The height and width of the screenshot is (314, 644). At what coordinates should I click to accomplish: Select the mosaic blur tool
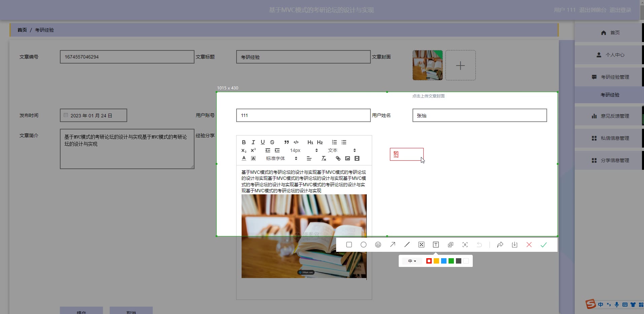pos(421,245)
